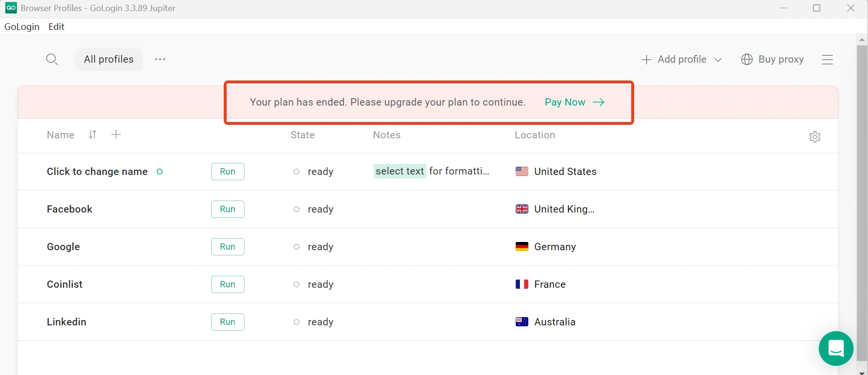The image size is (868, 375).
Task: Open the three-dots folder options menu
Action: [x=160, y=59]
